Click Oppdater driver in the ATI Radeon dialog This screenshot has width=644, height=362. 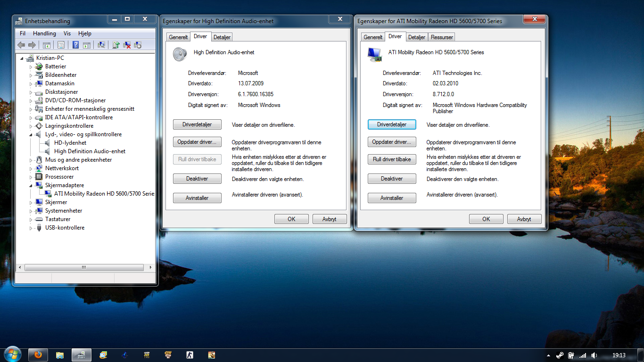click(x=392, y=142)
